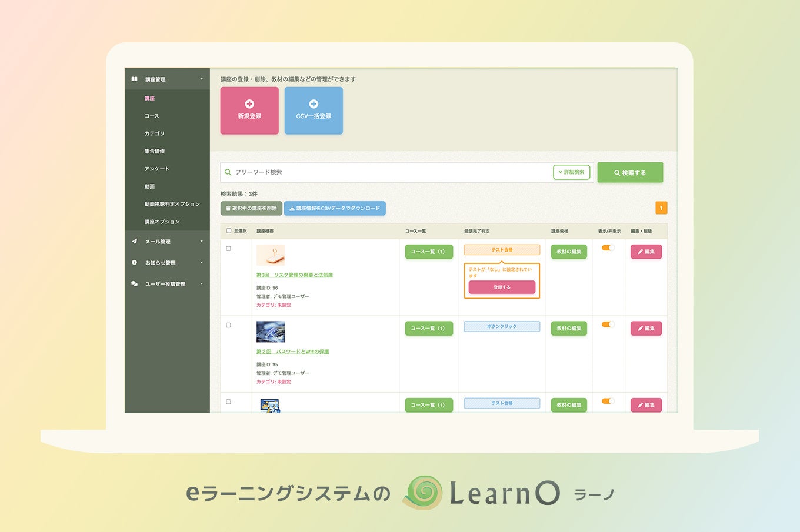This screenshot has height=532, width=800.
Task: Open 動画視聴判定オプション in the sidebar
Action: (172, 204)
